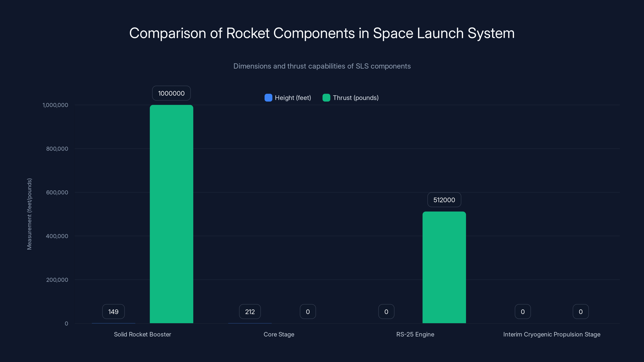This screenshot has width=644, height=362.
Task: Click the zero thrust label for Core Stage
Action: tap(308, 311)
